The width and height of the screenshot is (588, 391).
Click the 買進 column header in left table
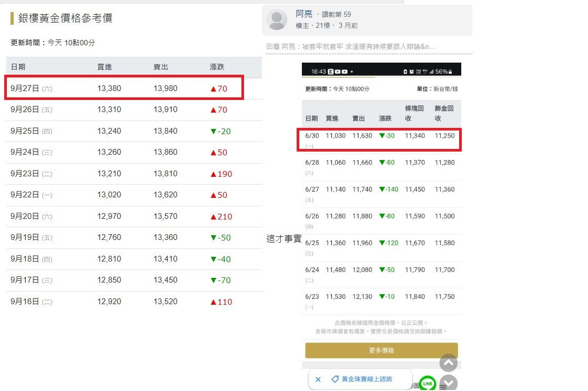tap(105, 67)
